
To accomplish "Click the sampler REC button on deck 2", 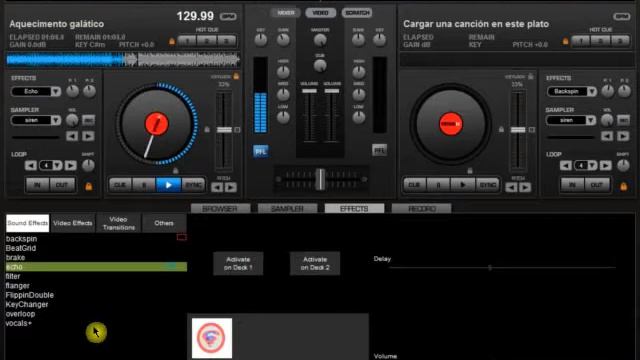I will (x=623, y=120).
